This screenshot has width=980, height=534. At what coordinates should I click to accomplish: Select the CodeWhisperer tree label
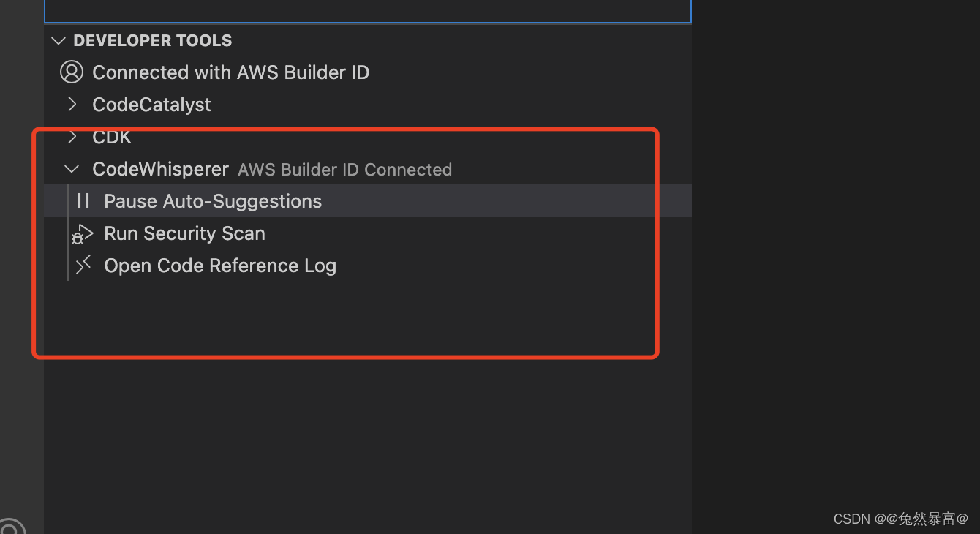(161, 169)
